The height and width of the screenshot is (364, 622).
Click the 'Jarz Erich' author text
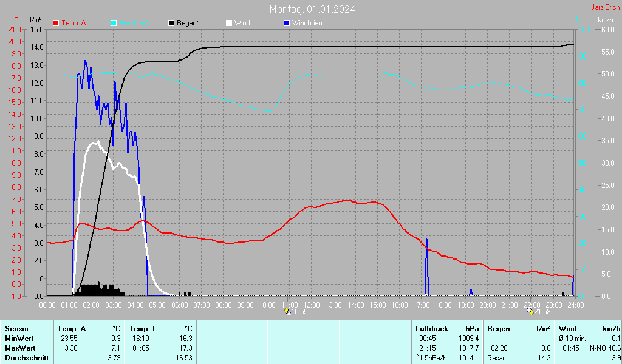click(606, 7)
